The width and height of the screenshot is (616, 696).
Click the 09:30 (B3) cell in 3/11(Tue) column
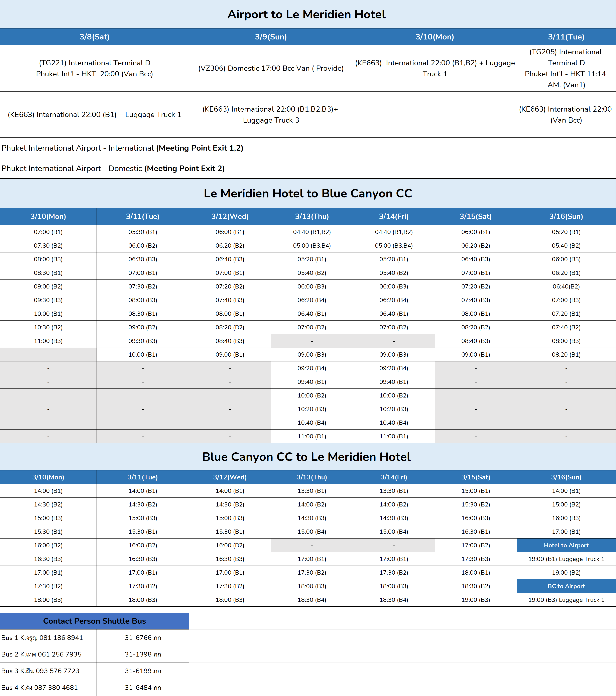(143, 341)
